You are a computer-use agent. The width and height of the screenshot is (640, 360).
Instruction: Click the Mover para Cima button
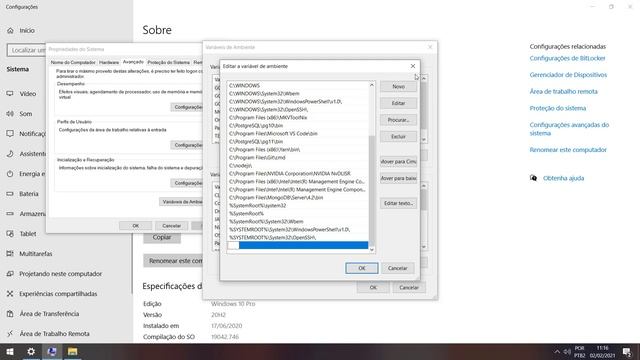[398, 162]
